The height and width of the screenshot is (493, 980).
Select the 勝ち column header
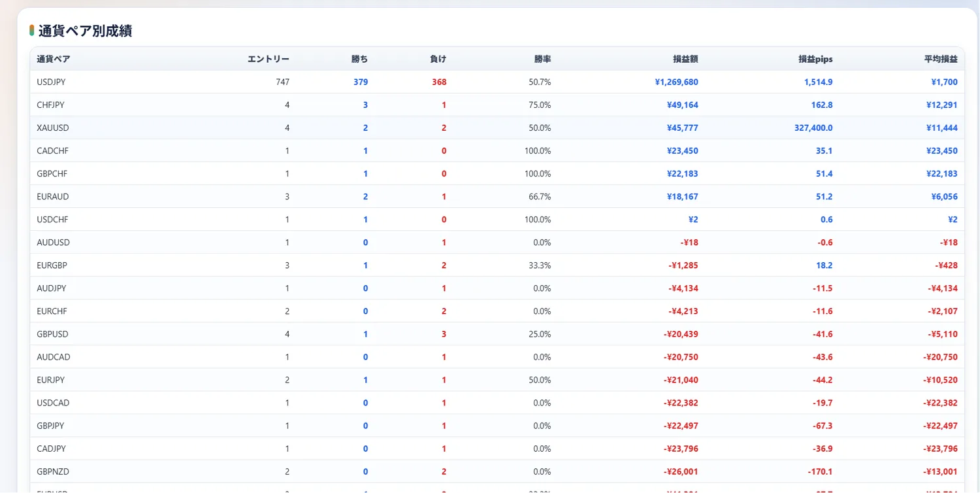click(359, 59)
